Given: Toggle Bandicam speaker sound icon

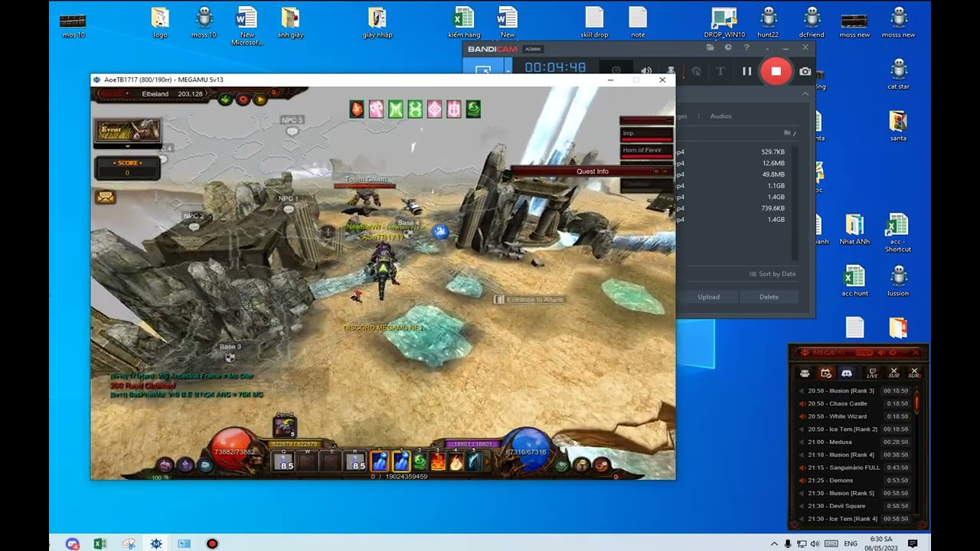Looking at the screenshot, I should tap(646, 71).
